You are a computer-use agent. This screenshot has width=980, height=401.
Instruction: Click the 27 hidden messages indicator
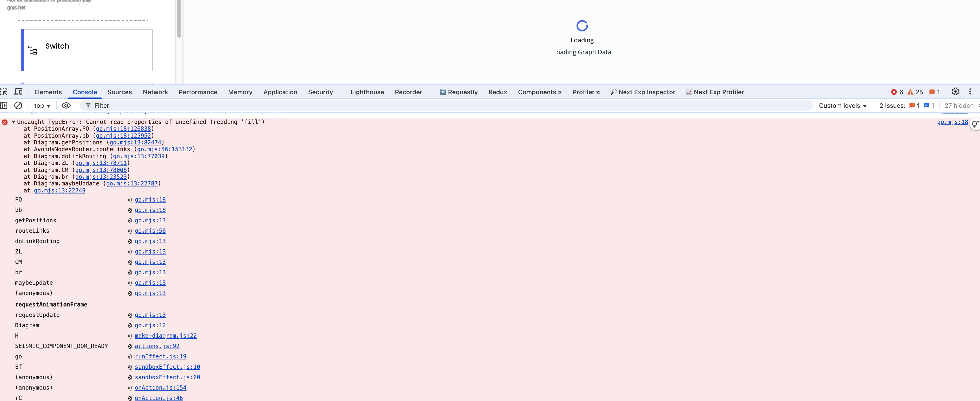[x=959, y=106]
